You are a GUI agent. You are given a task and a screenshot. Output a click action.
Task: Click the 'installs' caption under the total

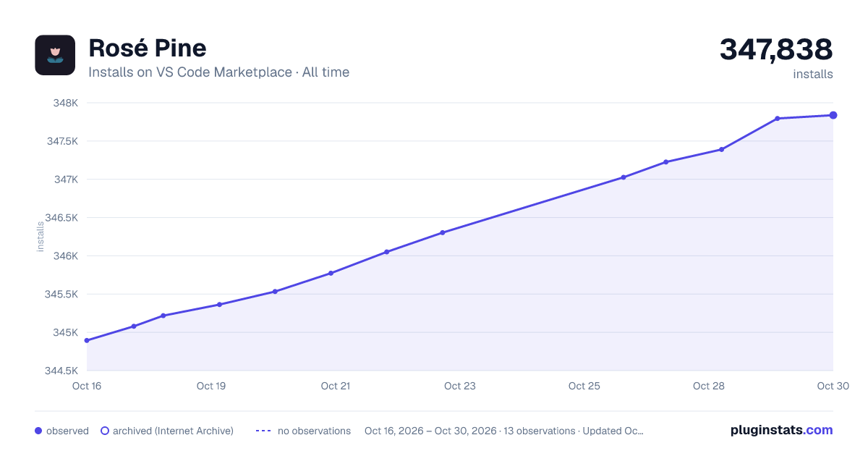813,75
